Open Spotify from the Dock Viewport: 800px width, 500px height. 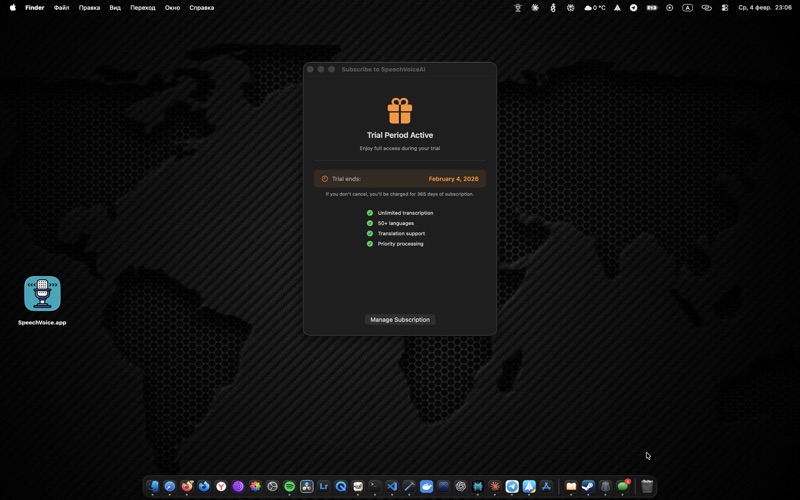pos(289,486)
